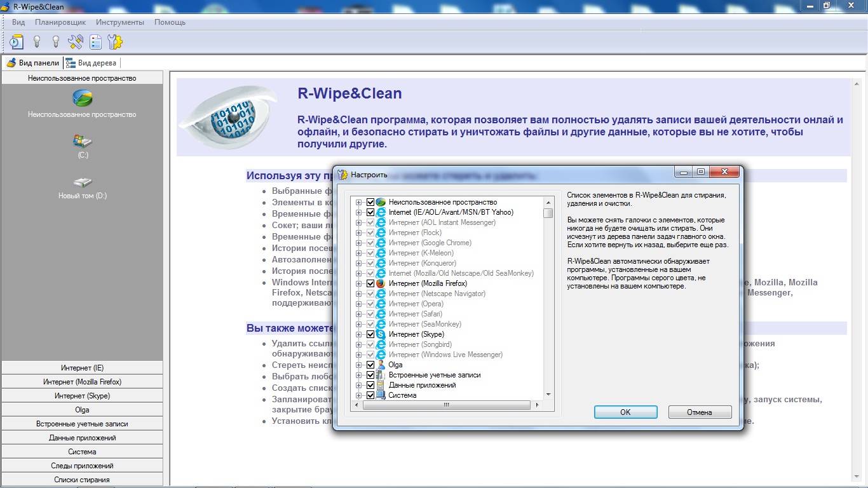Click the Отмена button
Screen dimensions: 868x488
pos(700,412)
